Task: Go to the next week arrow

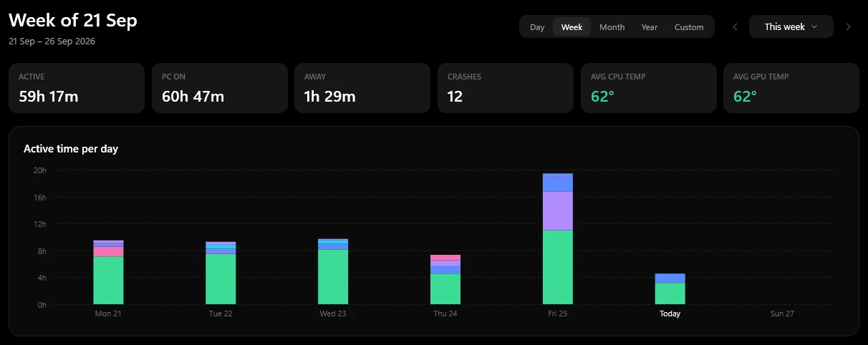Action: tap(849, 26)
